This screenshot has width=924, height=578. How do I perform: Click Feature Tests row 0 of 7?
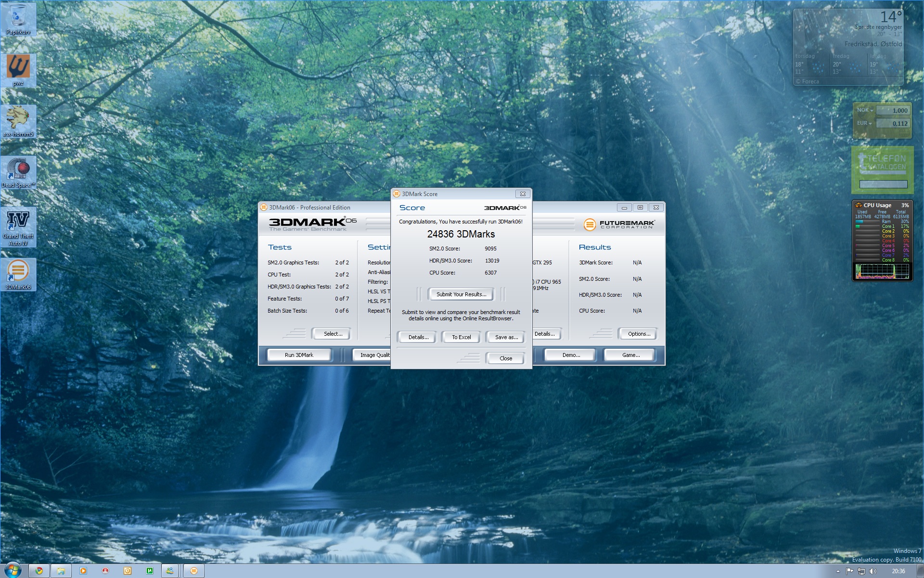[308, 299]
